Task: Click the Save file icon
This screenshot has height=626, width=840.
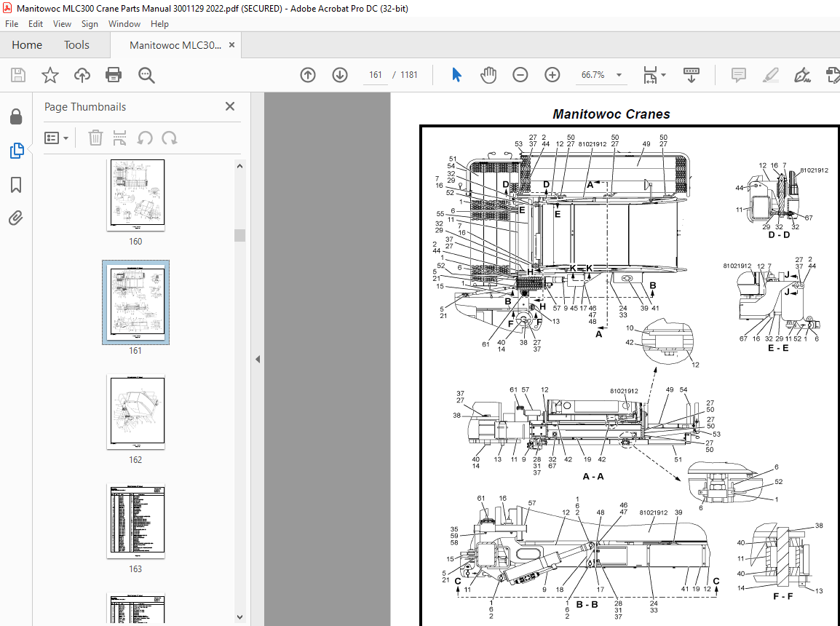Action: click(x=18, y=75)
